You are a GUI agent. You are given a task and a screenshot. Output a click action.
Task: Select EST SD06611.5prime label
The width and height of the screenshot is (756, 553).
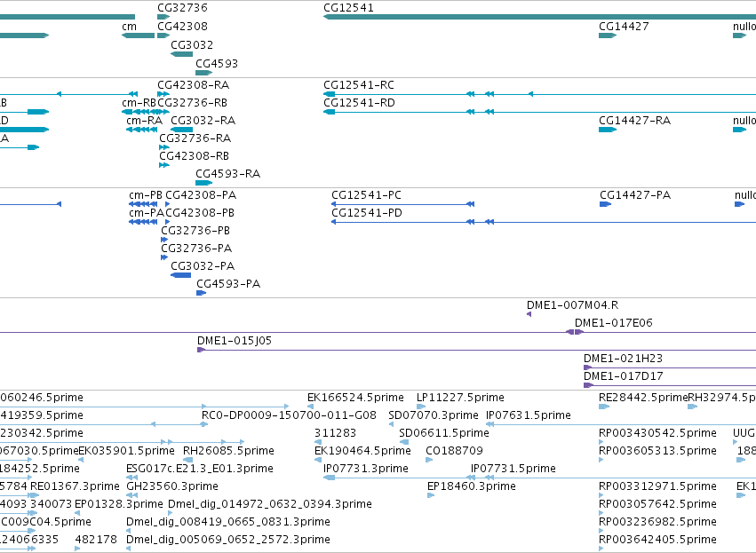pos(444,433)
